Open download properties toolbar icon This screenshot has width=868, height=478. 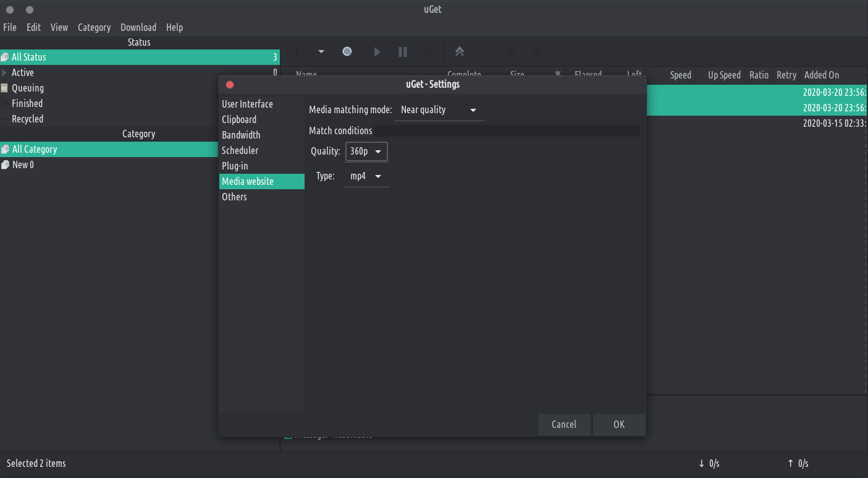(430, 52)
